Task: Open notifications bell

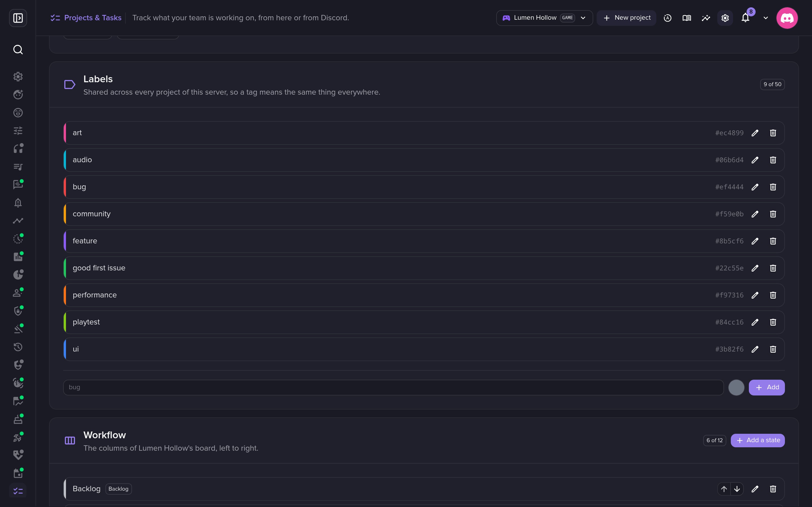Action: [x=745, y=18]
